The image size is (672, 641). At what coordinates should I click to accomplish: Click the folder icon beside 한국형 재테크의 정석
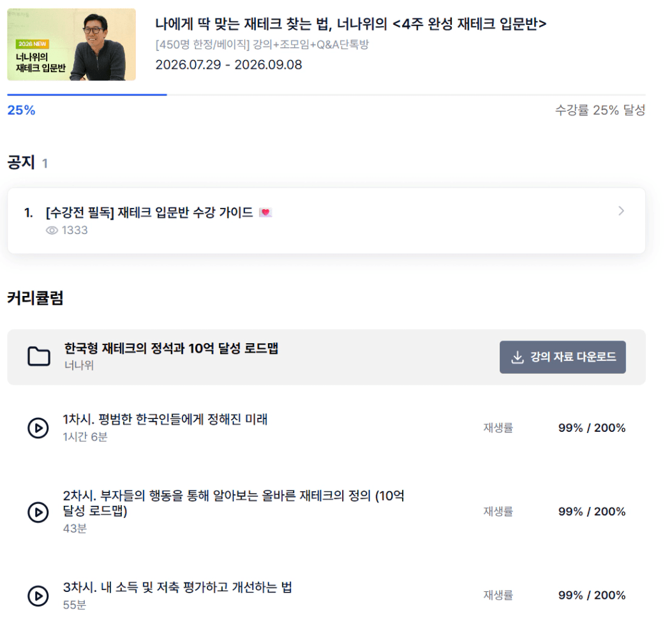pyautogui.click(x=39, y=357)
